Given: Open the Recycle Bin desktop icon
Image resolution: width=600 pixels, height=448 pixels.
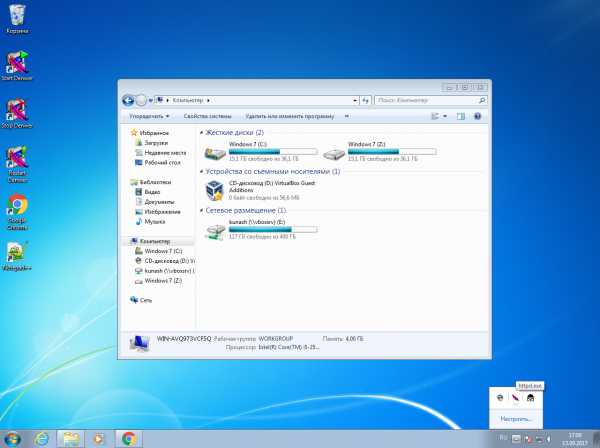Looking at the screenshot, I should pyautogui.click(x=17, y=19).
